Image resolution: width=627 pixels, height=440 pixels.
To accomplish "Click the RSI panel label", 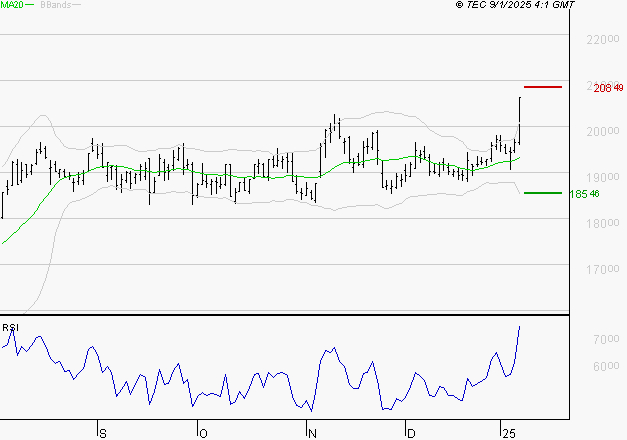I will pyautogui.click(x=10, y=328).
